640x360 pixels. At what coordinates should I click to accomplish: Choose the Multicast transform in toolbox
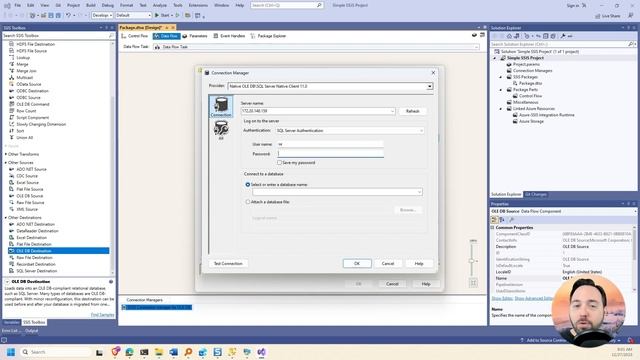24,78
